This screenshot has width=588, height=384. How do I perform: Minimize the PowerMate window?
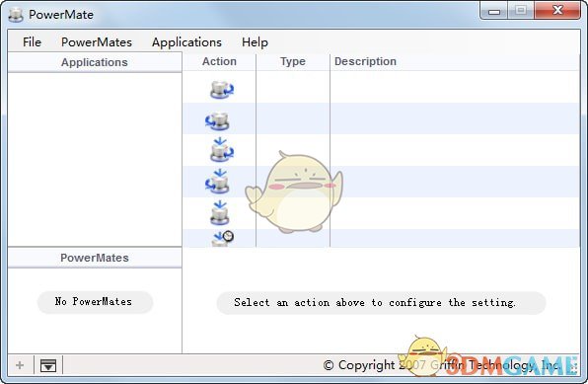(x=494, y=11)
